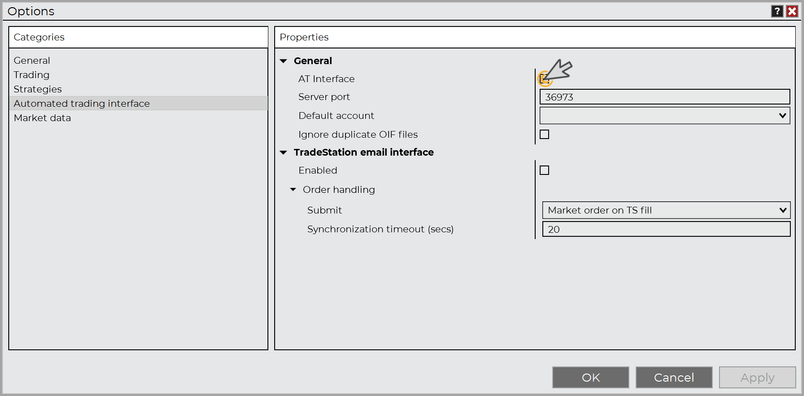Open the Submit order dropdown
The width and height of the screenshot is (804, 396).
666,210
